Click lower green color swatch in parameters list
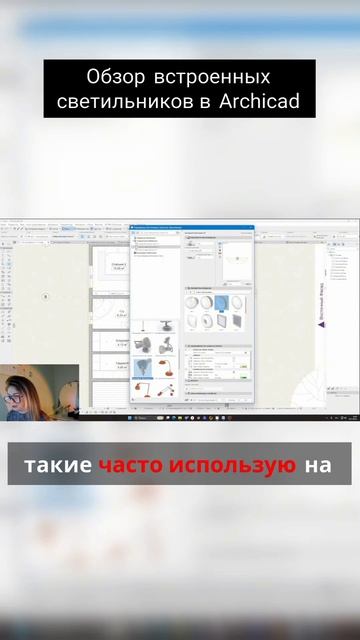 click(244, 378)
